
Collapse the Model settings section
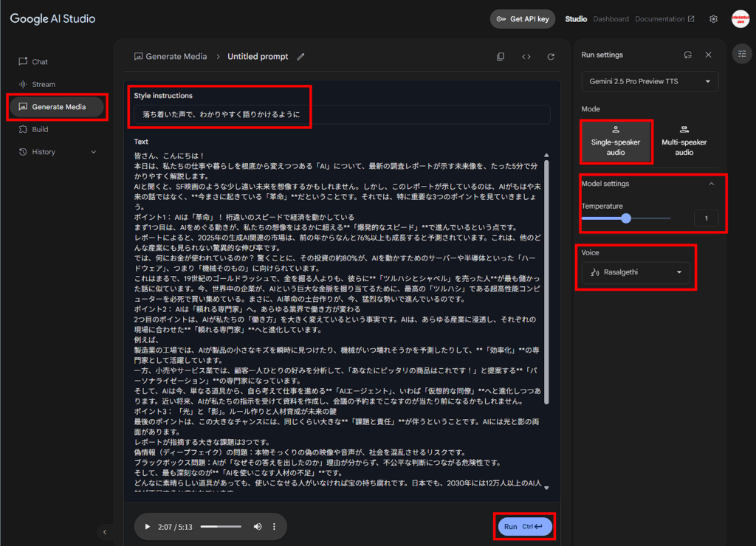coord(711,184)
